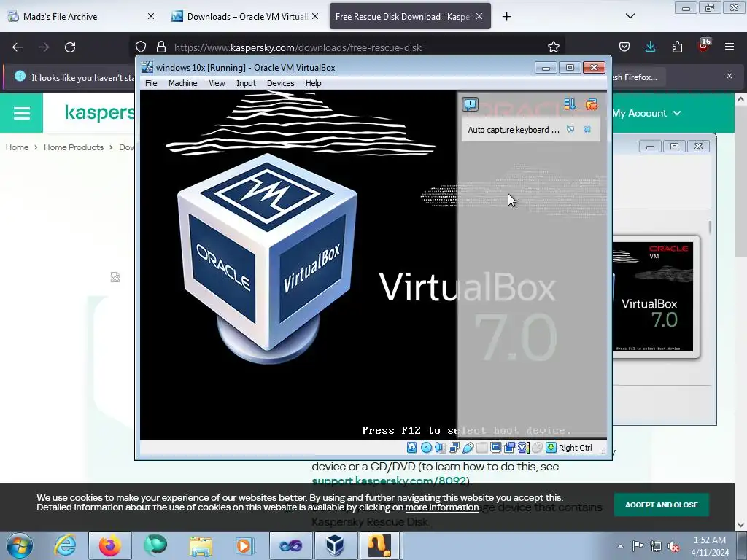Click the Home Products breadcrumb link
This screenshot has width=747, height=560.
(74, 147)
